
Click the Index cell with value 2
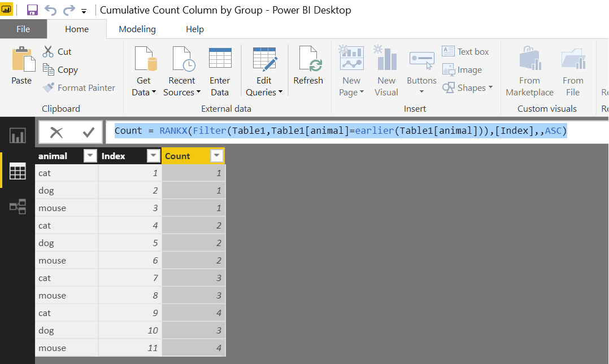(x=130, y=191)
